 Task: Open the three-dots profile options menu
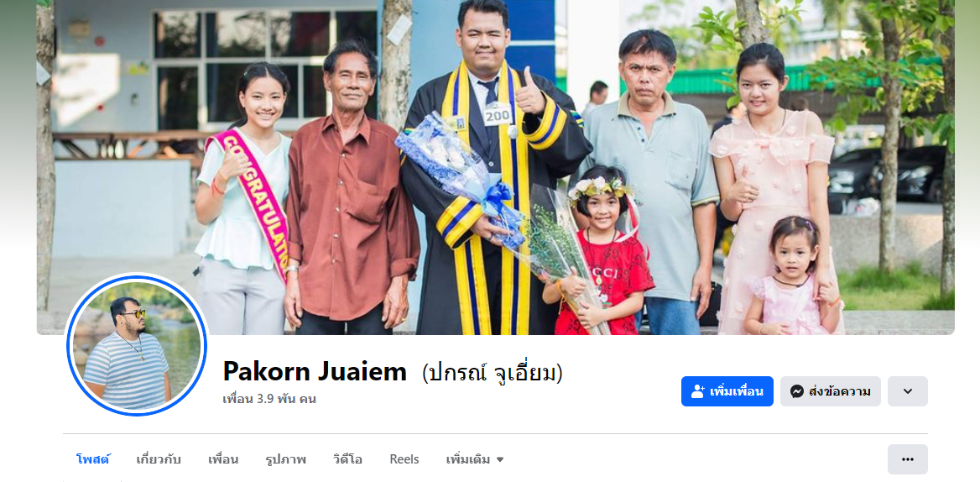coord(908,459)
